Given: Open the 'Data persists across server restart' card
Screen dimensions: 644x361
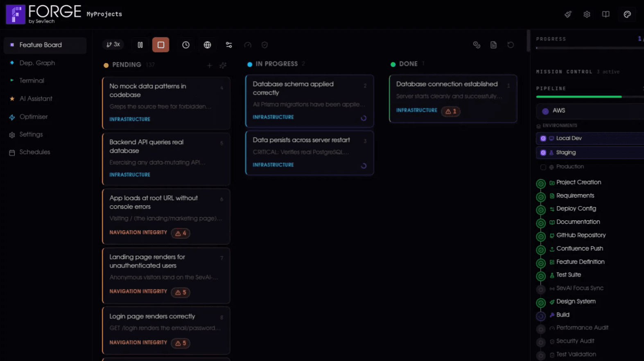Looking at the screenshot, I should (310, 153).
